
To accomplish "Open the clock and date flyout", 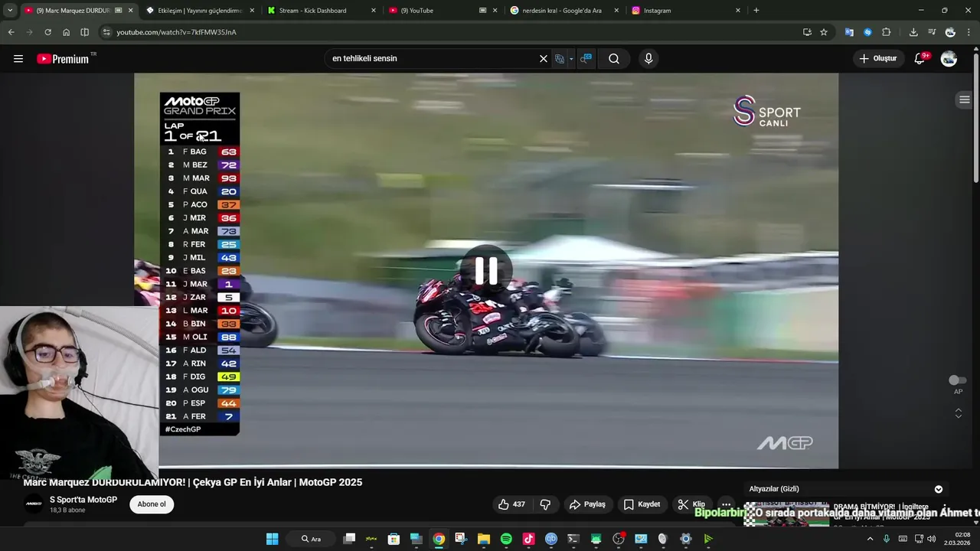I will pos(957,539).
